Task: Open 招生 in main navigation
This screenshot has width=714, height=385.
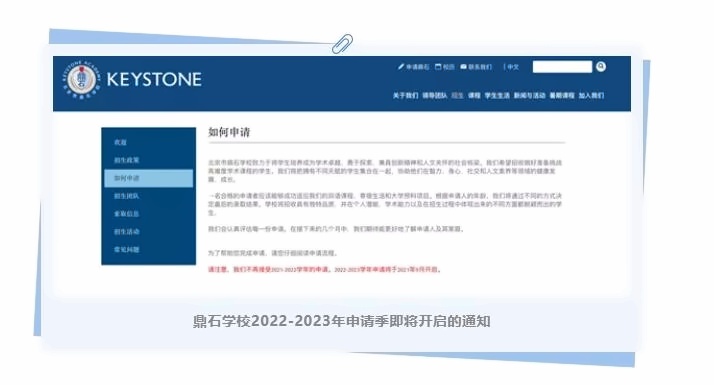Action: click(457, 96)
